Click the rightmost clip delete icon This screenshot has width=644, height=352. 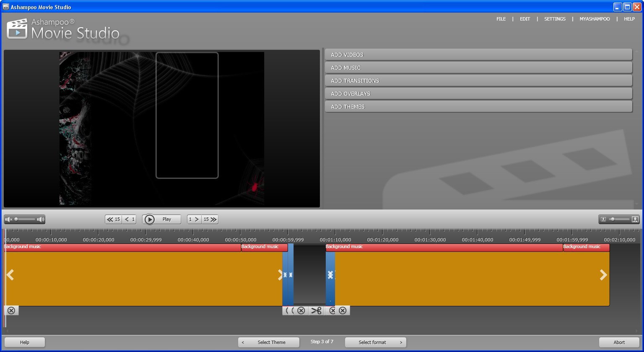coord(343,311)
